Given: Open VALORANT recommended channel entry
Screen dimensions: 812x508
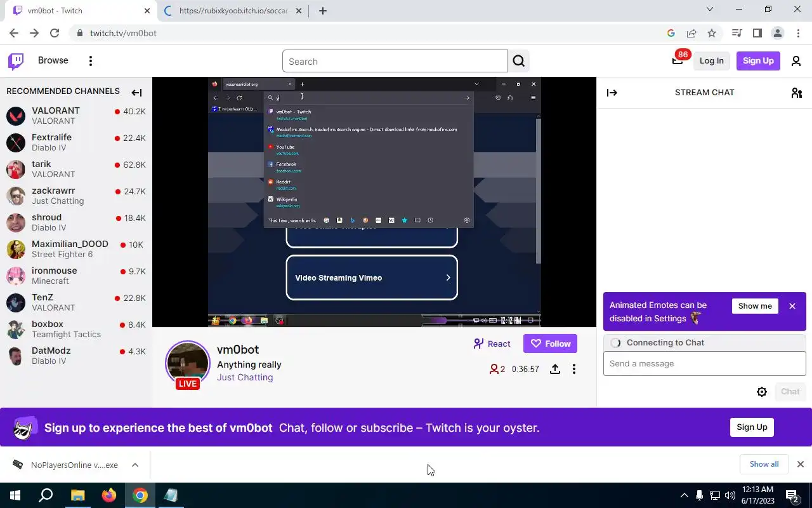Looking at the screenshot, I should point(76,116).
